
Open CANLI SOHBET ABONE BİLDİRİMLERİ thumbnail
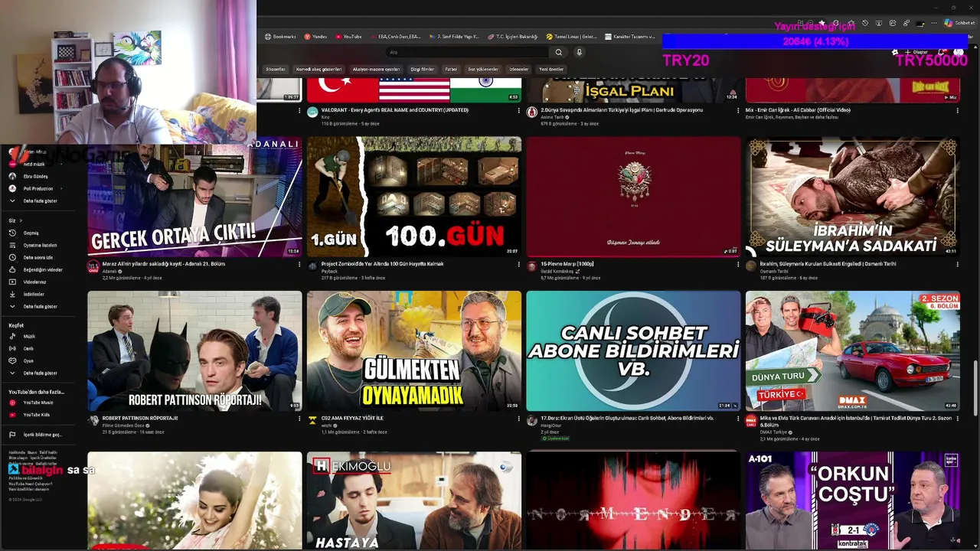[633, 351]
